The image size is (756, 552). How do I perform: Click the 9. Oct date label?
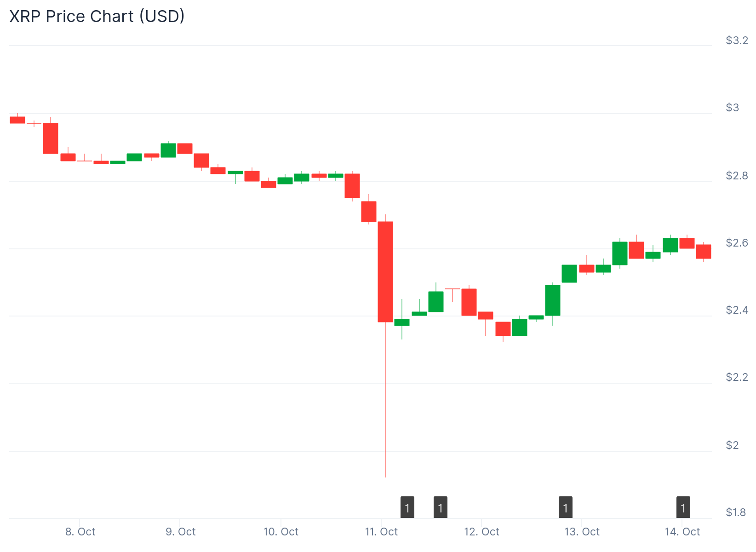tap(180, 532)
